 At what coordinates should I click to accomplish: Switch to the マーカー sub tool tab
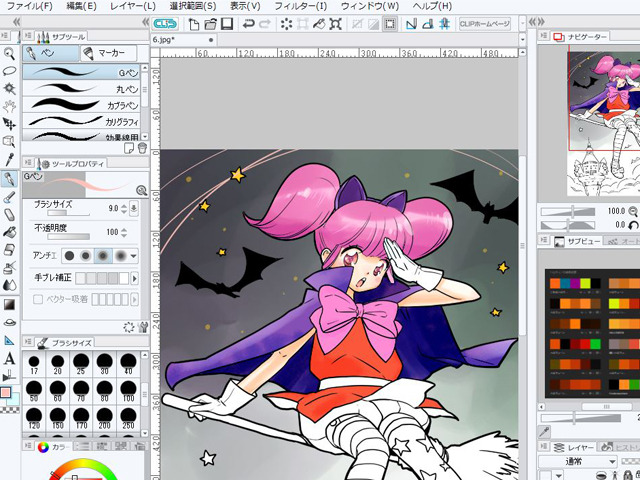[108, 53]
